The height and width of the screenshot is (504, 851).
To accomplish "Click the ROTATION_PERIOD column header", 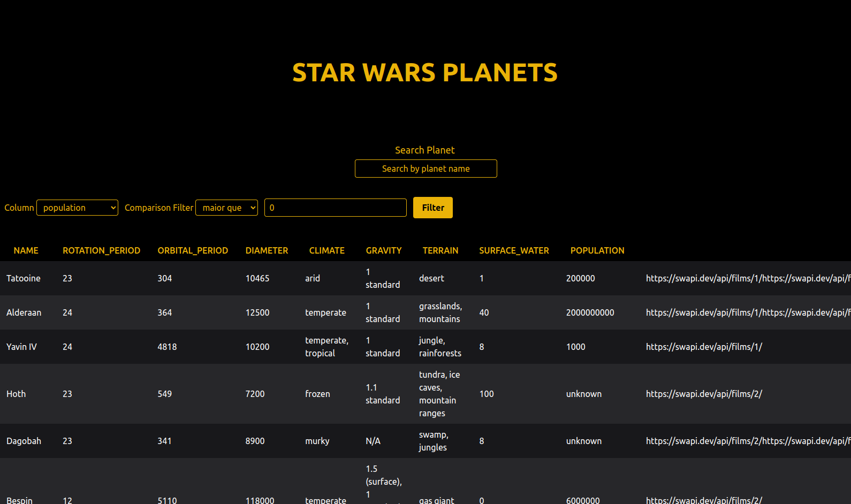I will click(101, 250).
